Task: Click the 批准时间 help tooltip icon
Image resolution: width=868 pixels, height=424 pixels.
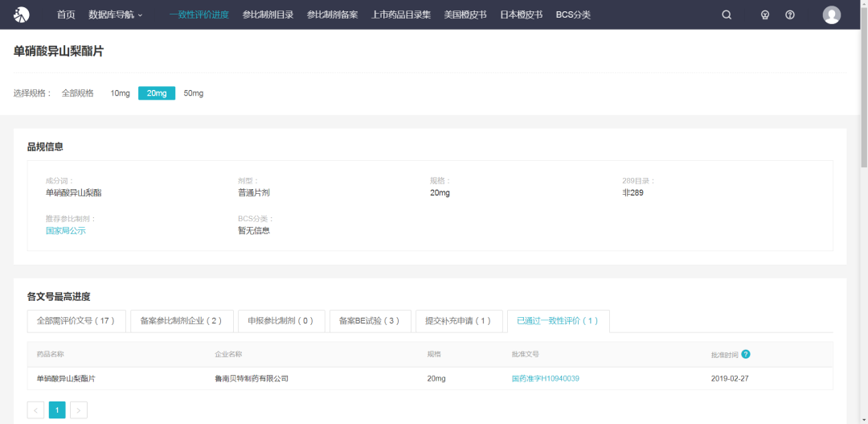Action: (x=746, y=354)
